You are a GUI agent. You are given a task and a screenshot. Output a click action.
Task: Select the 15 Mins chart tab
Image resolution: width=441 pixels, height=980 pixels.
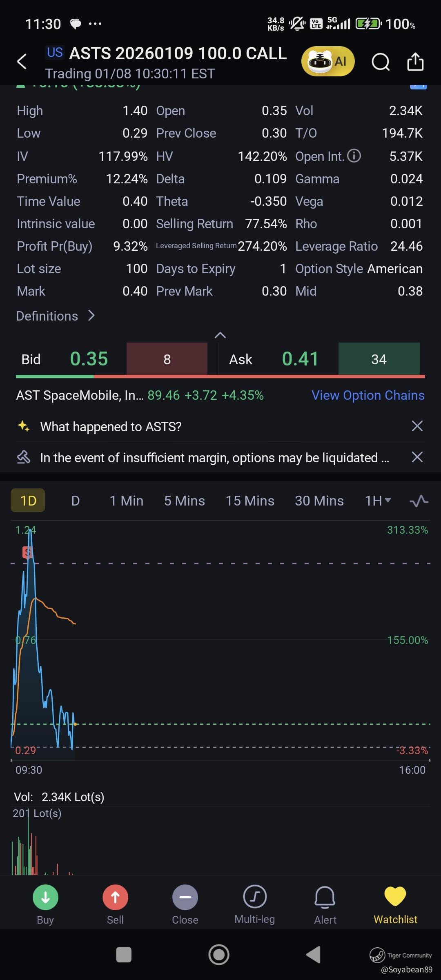[x=250, y=501]
